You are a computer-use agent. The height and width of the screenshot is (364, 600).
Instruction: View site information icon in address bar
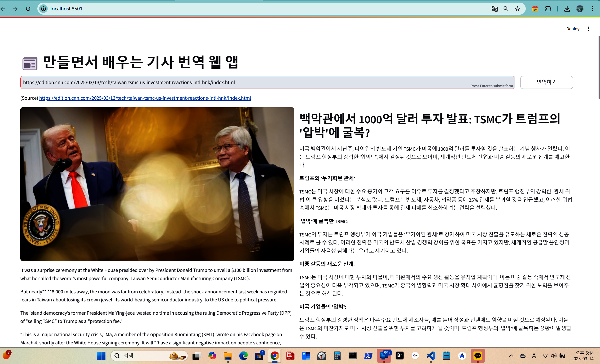coord(44,9)
